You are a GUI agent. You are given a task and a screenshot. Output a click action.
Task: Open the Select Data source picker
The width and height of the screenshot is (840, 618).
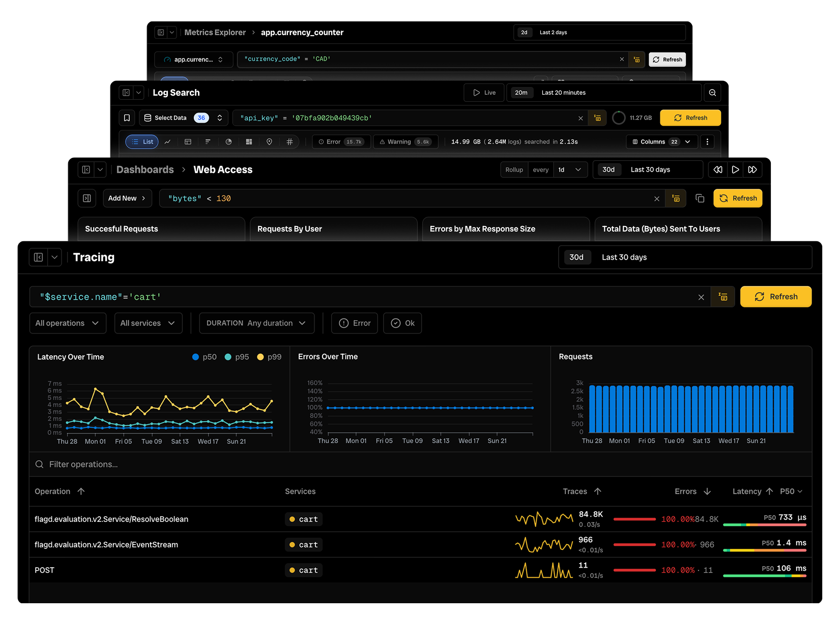point(183,118)
